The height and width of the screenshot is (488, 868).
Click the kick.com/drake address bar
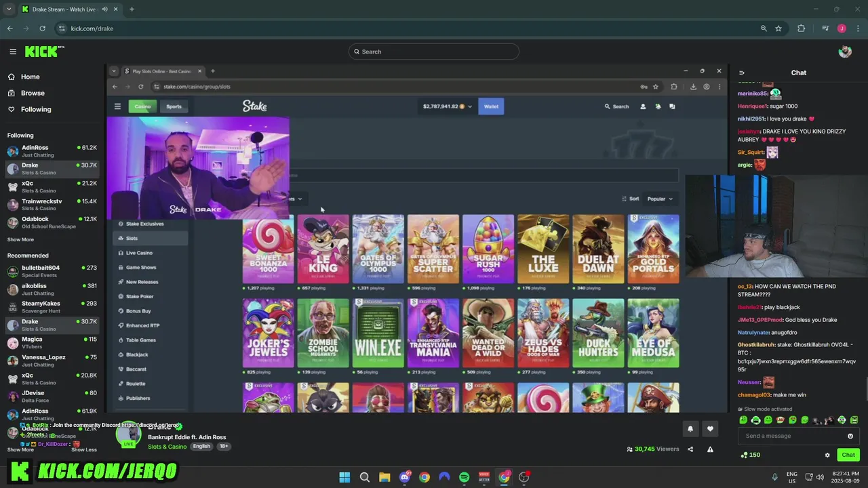407,28
